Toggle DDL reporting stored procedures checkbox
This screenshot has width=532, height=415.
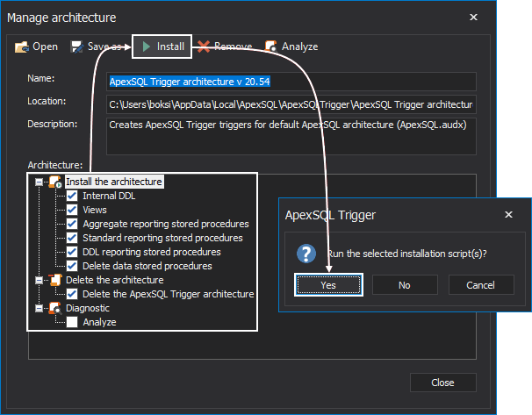pos(72,252)
